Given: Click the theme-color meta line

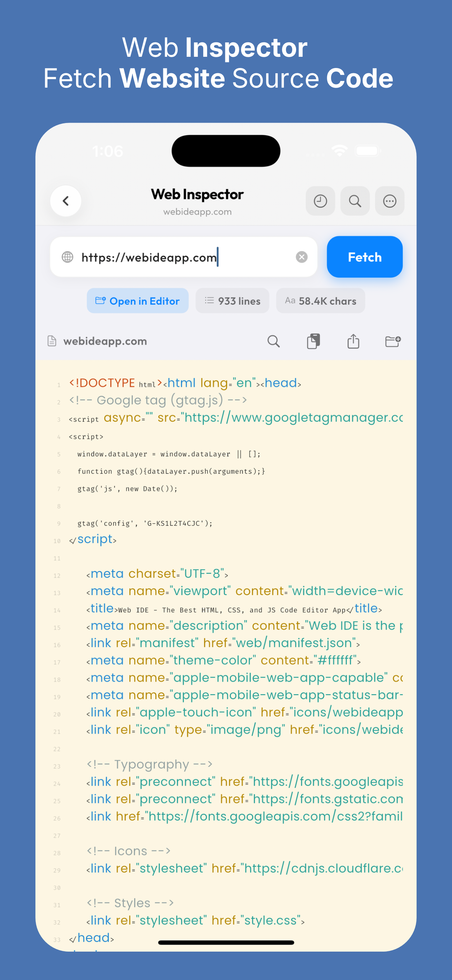Looking at the screenshot, I should [x=223, y=660].
